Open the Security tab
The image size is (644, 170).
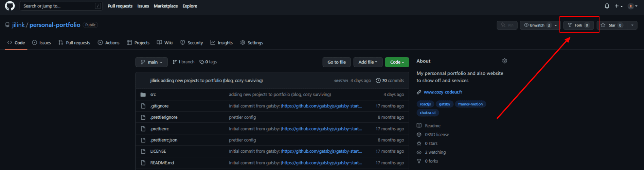click(192, 42)
